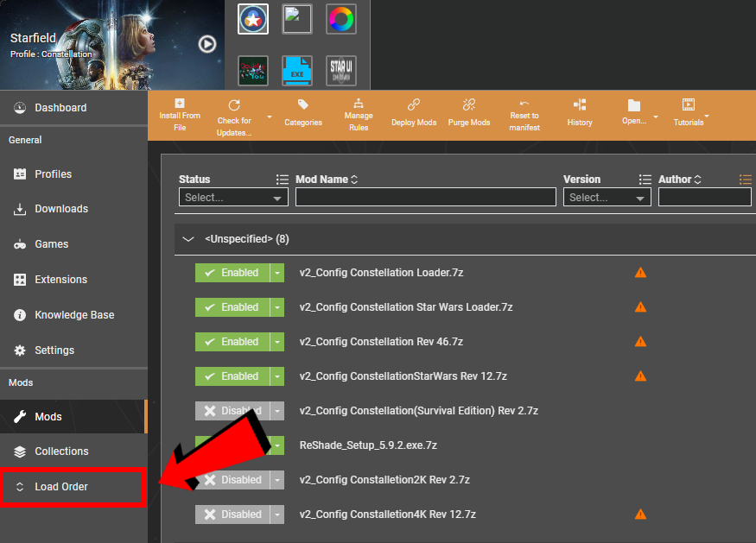The width and height of the screenshot is (756, 543).
Task: Open History from the toolbar
Action: [580, 113]
